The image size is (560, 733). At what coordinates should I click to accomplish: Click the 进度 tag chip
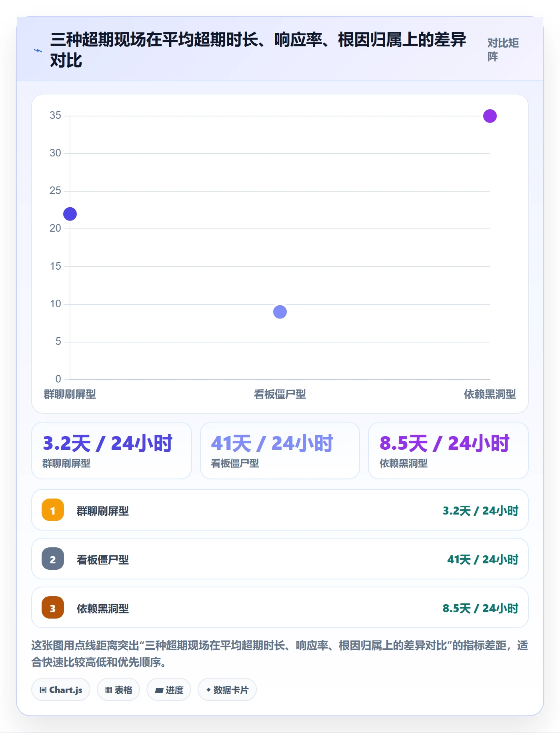(x=169, y=690)
